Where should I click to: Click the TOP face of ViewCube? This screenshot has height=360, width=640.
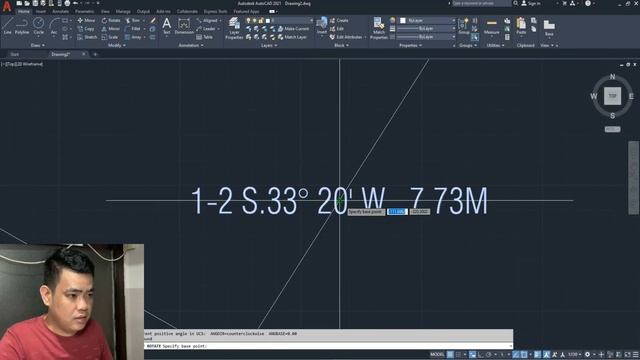coord(612,96)
